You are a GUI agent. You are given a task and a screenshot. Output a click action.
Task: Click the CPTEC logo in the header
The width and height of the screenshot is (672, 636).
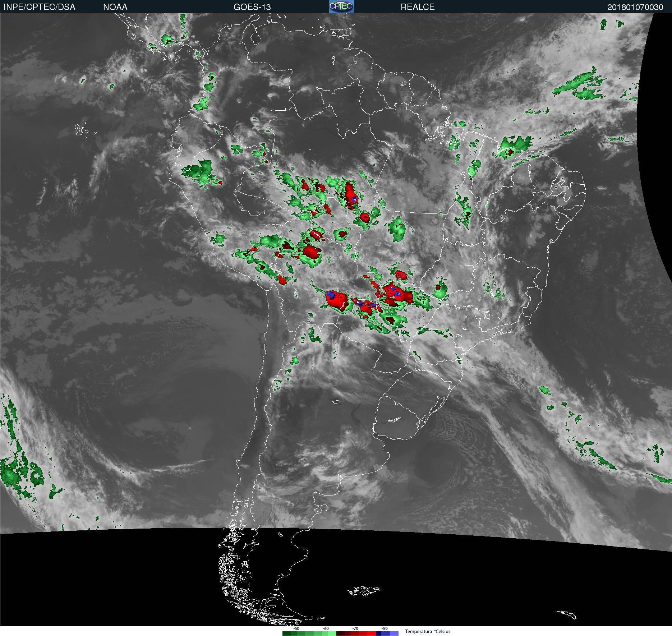[341, 6]
